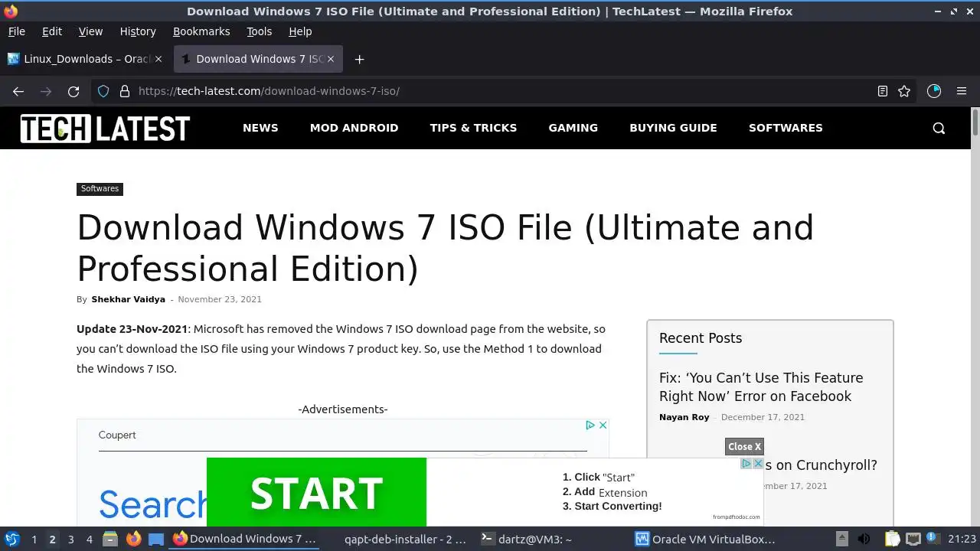Bookmark this page with the star
The width and height of the screenshot is (980, 551).
pyautogui.click(x=904, y=91)
